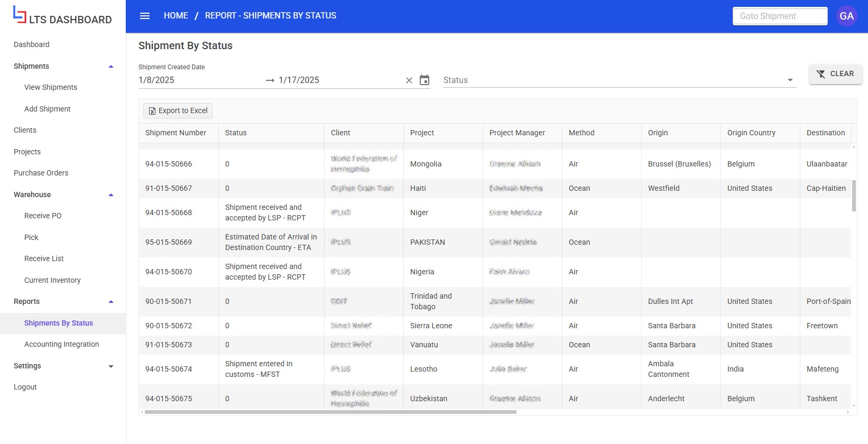Expand the Settings sidebar section
Screen dimensions: 868x444
tap(111, 366)
